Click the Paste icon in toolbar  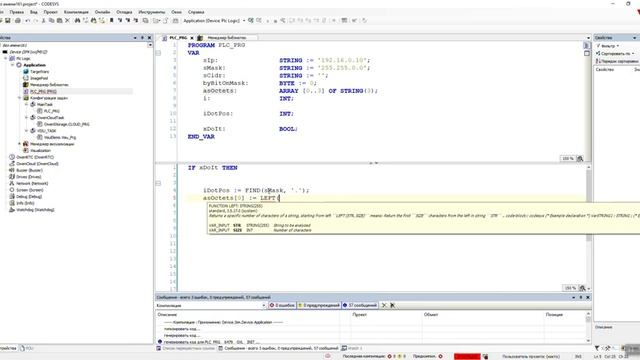click(60, 20)
